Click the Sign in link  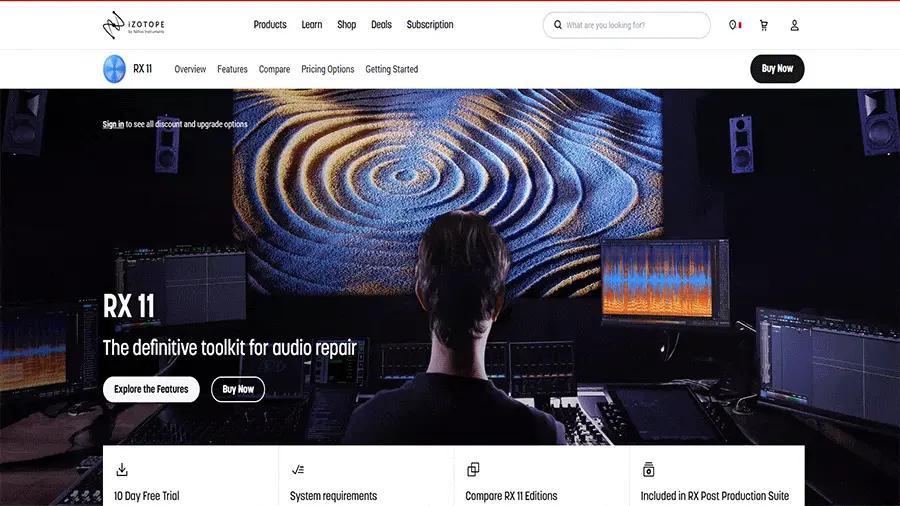(113, 124)
